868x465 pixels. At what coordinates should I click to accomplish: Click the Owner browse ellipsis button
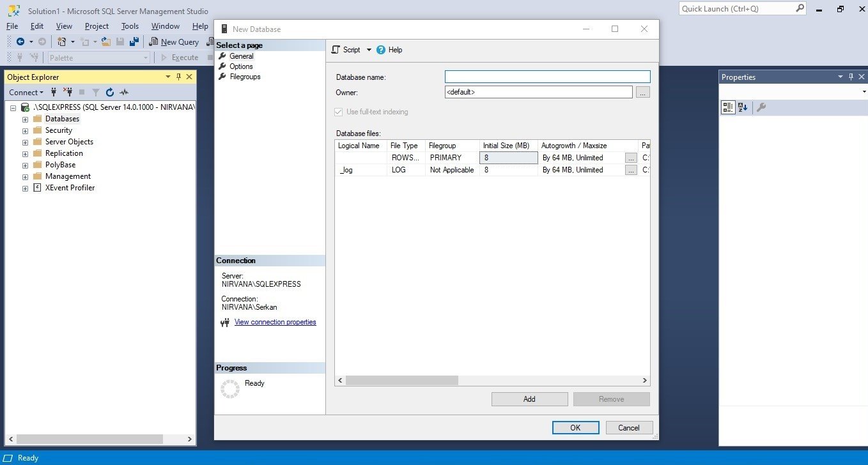tap(643, 92)
